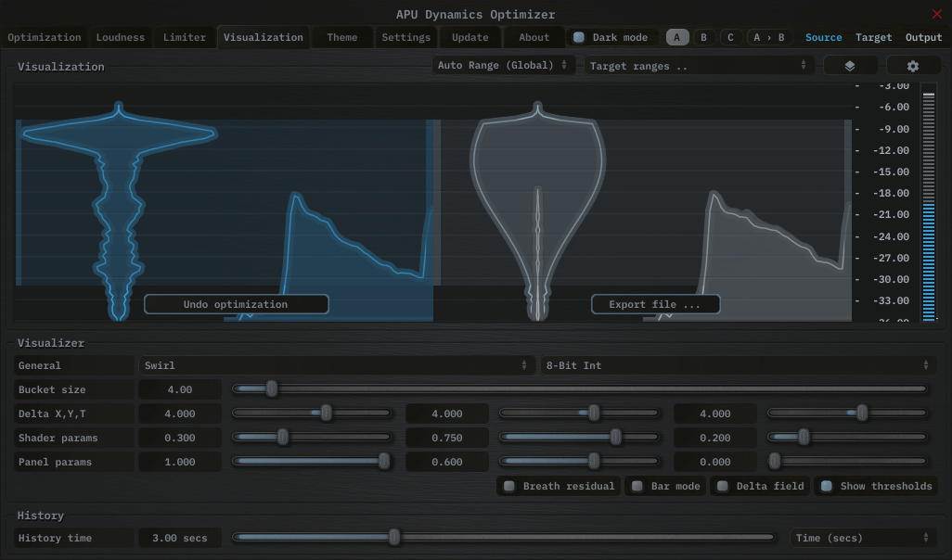
Task: Click the History time value field
Action: click(x=180, y=538)
